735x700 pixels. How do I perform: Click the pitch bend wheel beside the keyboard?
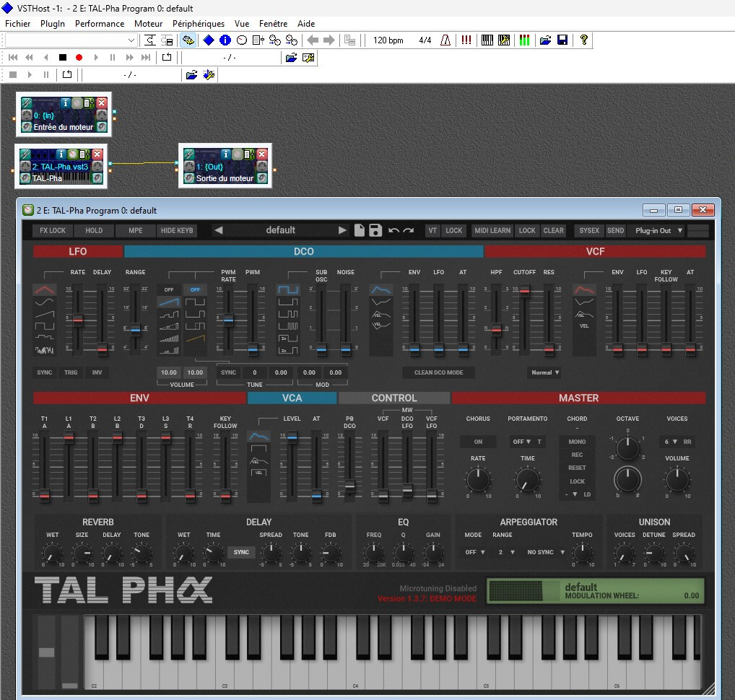(46, 651)
